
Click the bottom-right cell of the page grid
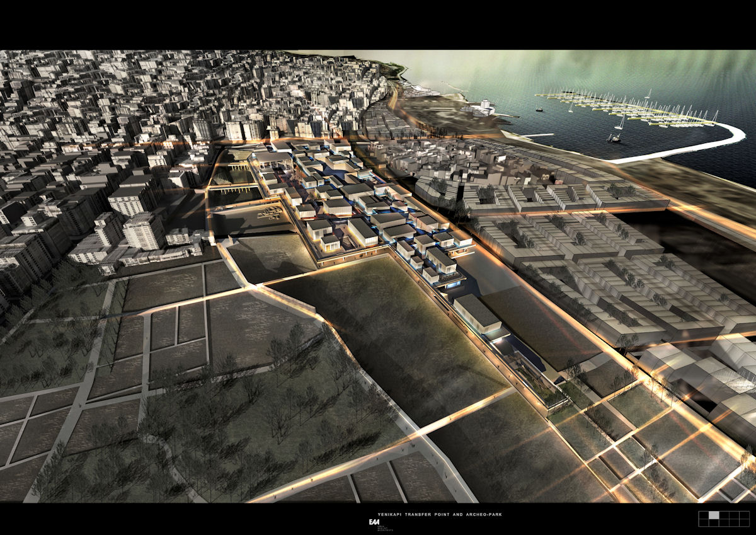[744, 522]
